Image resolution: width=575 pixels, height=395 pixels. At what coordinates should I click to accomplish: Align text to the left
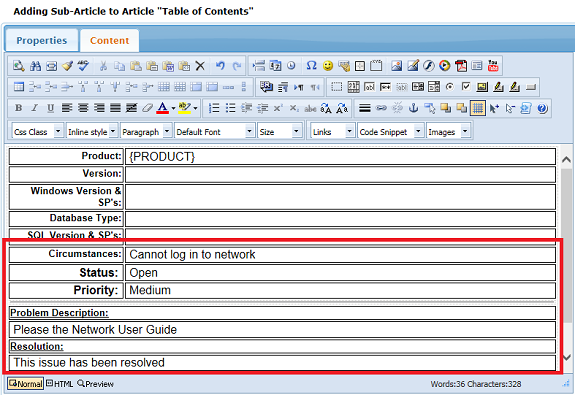[67, 108]
